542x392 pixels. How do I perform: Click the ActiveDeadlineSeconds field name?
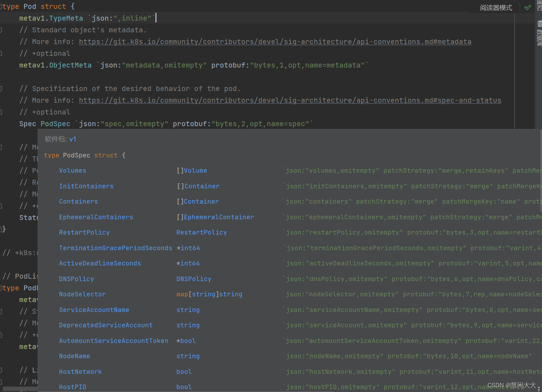pos(100,263)
